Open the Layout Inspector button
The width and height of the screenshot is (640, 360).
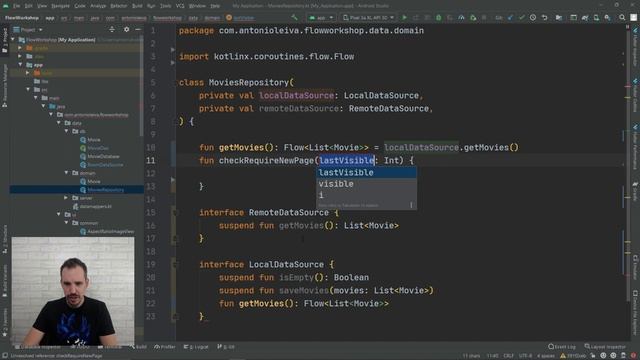(x=605, y=347)
